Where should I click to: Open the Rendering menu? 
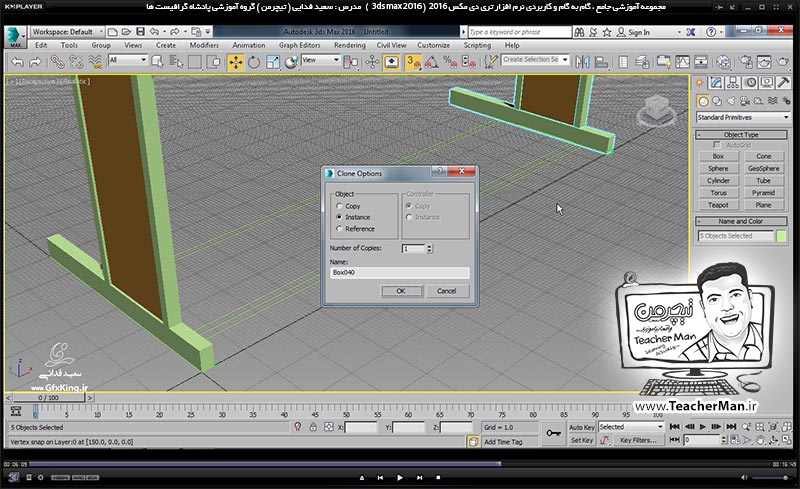point(350,45)
